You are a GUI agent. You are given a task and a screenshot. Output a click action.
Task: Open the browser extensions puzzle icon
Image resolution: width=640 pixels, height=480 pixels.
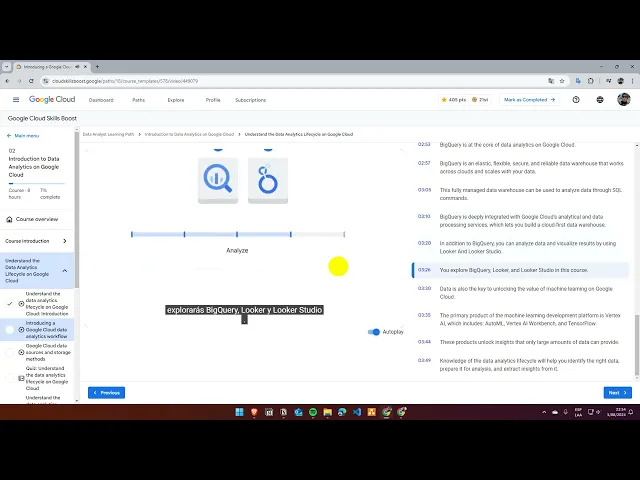(x=591, y=81)
